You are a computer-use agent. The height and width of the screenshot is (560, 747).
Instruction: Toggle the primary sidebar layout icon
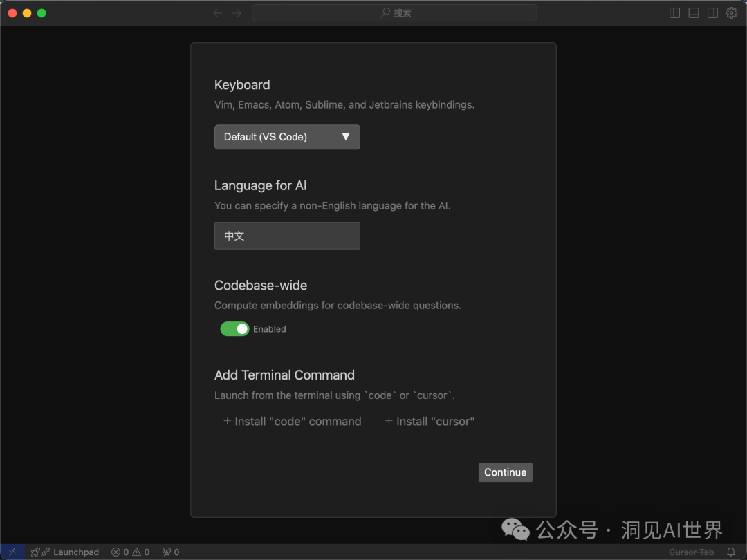click(674, 13)
